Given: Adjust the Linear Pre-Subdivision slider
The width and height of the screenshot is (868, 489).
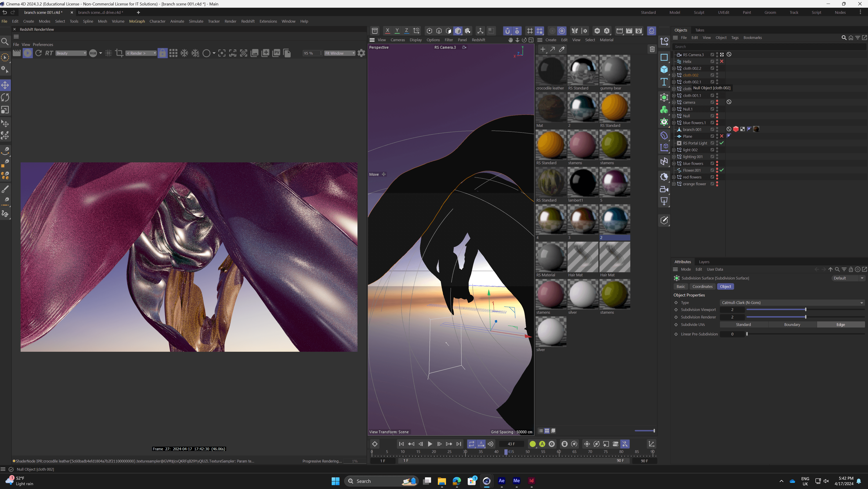Looking at the screenshot, I should coord(805,334).
